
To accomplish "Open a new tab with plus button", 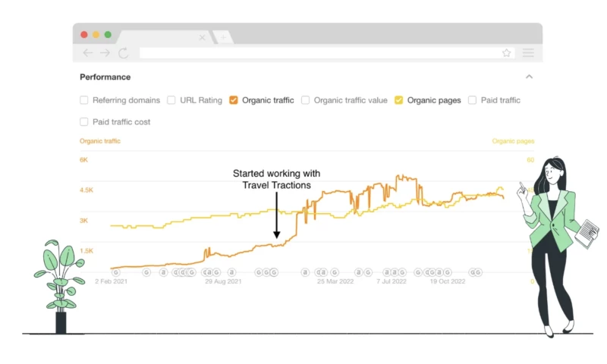I will [222, 37].
